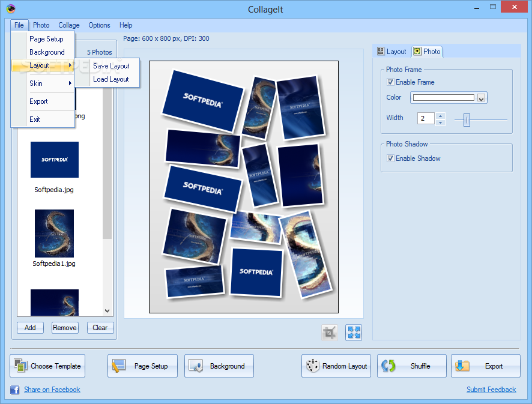
Task: Expand the Skin submenu
Action: point(43,83)
